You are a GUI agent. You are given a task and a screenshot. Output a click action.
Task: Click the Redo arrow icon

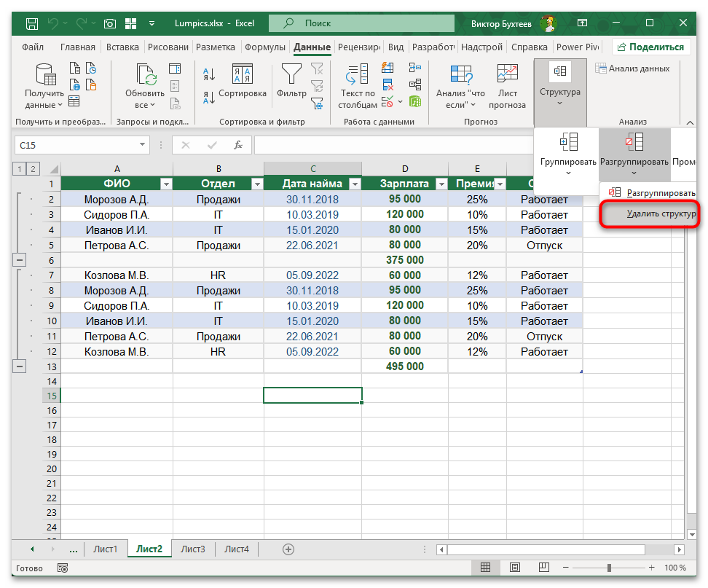pyautogui.click(x=82, y=23)
